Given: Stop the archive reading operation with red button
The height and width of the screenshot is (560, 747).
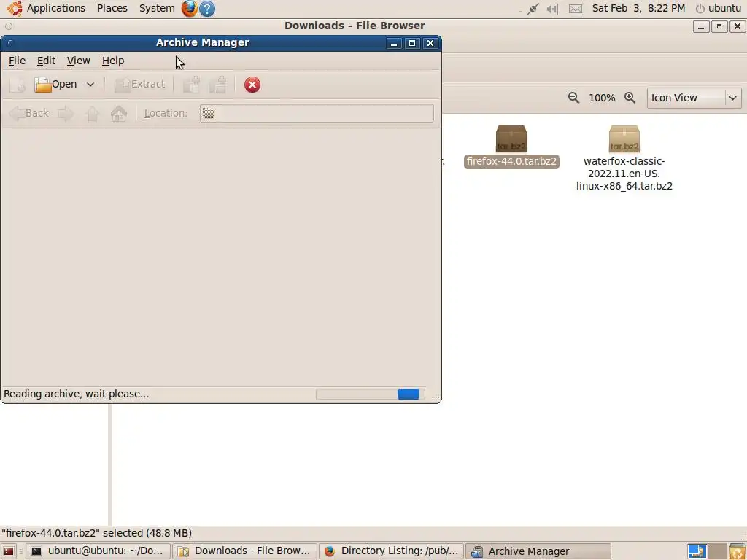Looking at the screenshot, I should pos(252,85).
